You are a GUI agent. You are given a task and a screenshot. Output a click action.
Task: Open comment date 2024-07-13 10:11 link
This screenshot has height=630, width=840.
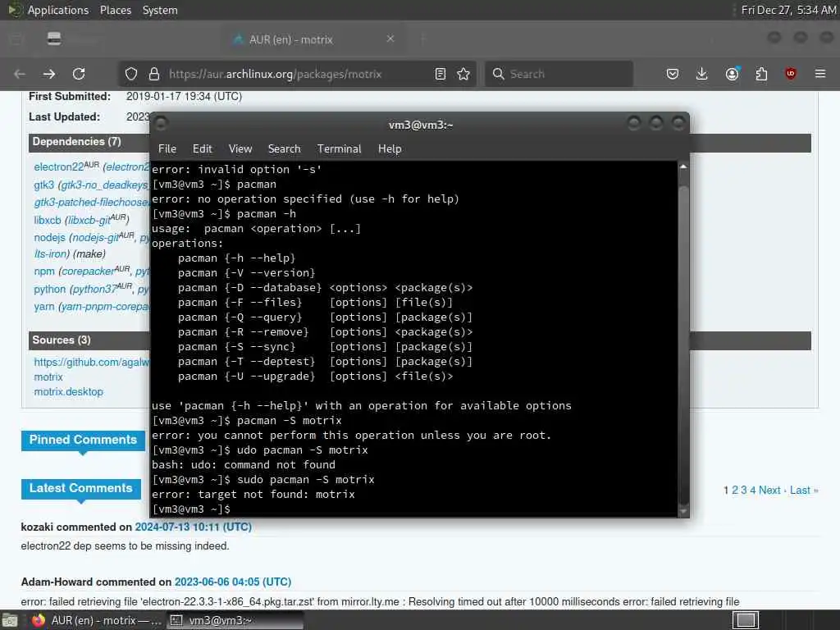(193, 527)
